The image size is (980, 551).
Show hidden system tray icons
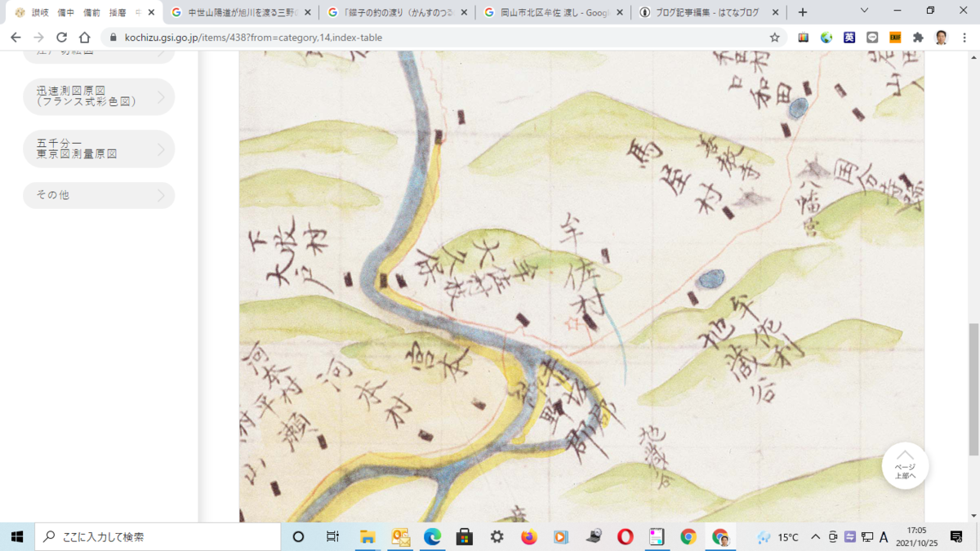click(815, 536)
